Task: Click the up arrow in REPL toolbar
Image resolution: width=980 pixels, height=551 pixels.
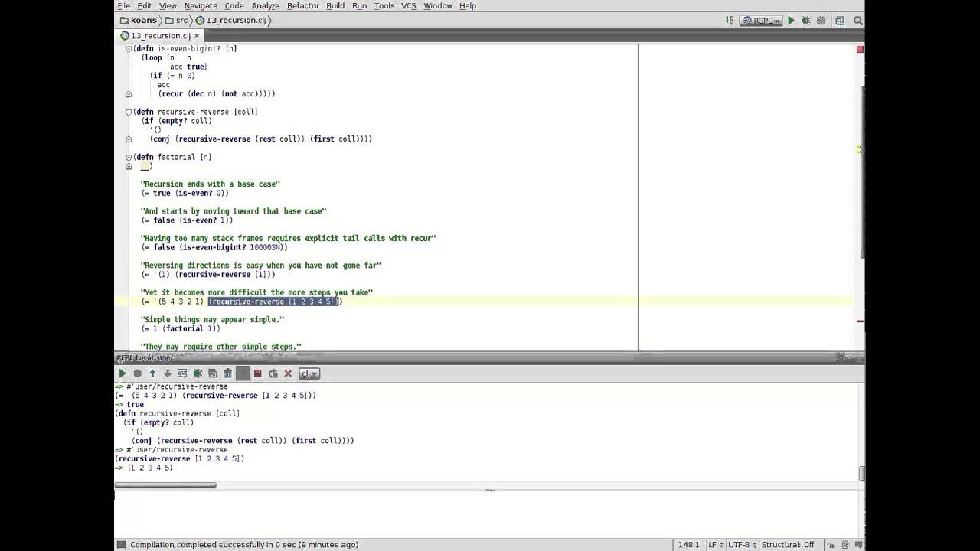Action: coord(152,373)
